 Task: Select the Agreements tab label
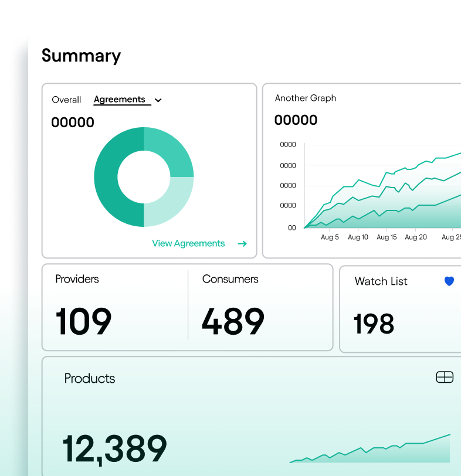pos(119,100)
